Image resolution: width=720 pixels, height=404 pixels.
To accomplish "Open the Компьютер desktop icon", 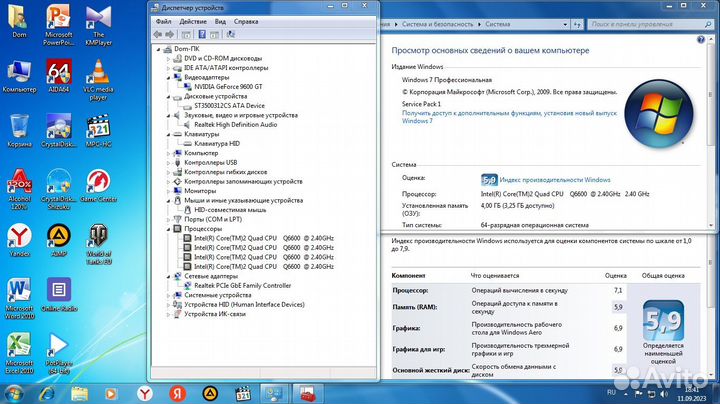I will (x=19, y=76).
